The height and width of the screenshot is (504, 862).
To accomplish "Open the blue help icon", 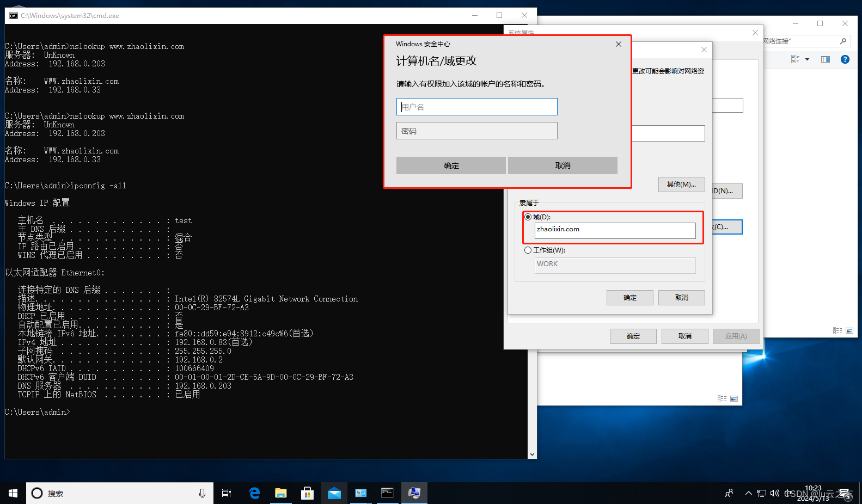I will click(845, 59).
